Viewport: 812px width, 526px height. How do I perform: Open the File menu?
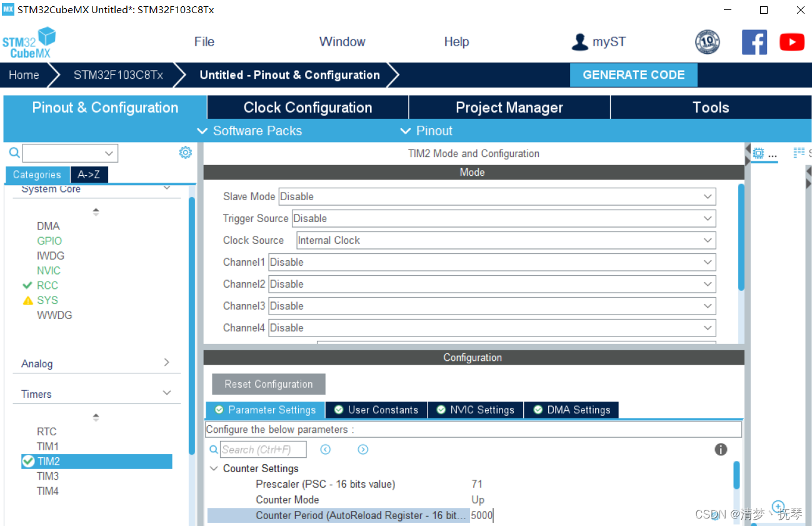pos(204,42)
